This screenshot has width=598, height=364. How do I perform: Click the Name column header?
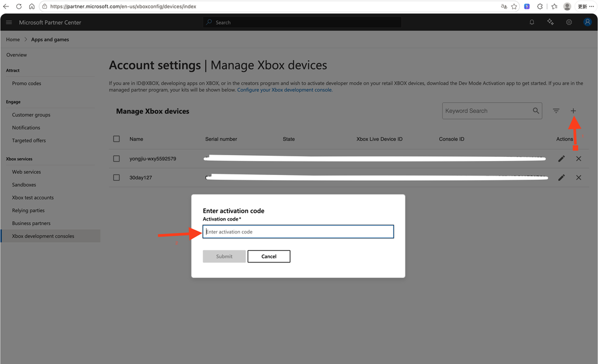tap(136, 139)
